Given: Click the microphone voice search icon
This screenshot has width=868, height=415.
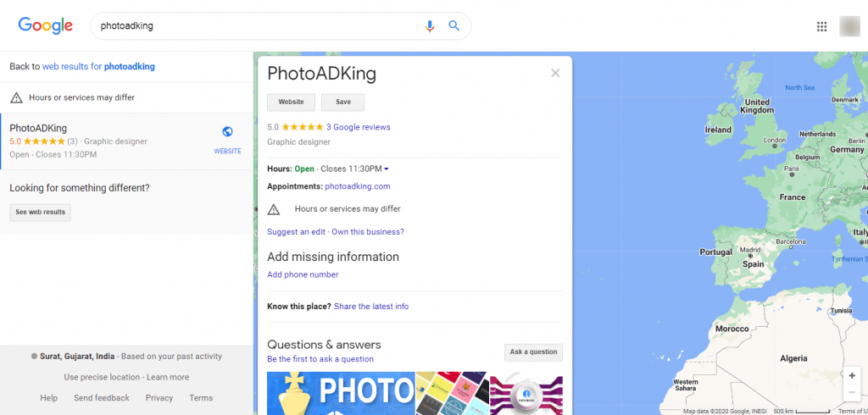Looking at the screenshot, I should click(x=430, y=26).
